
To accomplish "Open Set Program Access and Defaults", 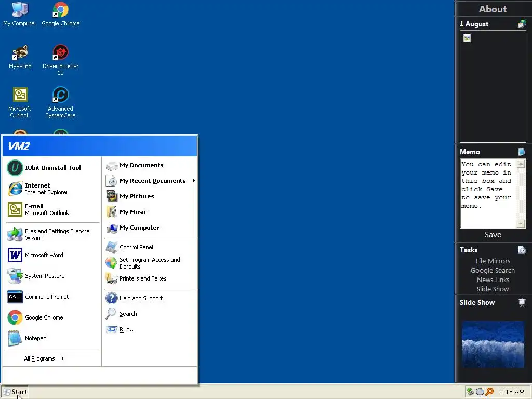I will [150, 263].
